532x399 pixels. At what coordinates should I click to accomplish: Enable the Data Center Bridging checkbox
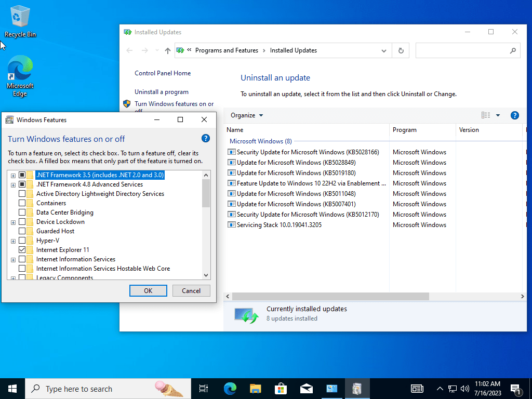(22, 212)
